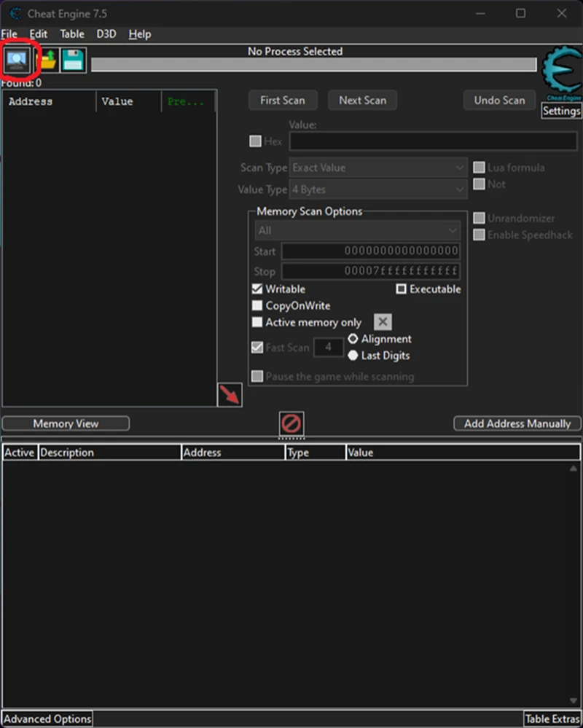Image resolution: width=583 pixels, height=728 pixels.
Task: Click the scan progress bar
Action: coord(314,65)
